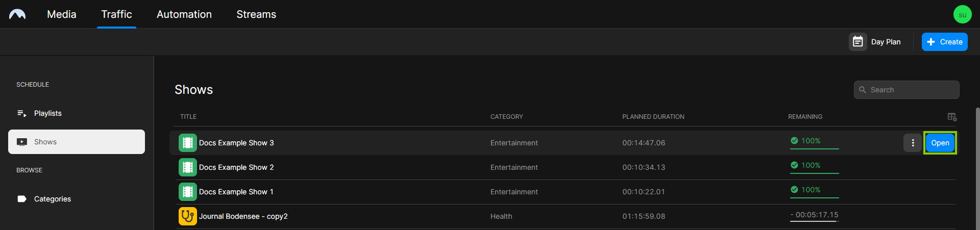Click the Day Plan calendar icon

tap(857, 42)
